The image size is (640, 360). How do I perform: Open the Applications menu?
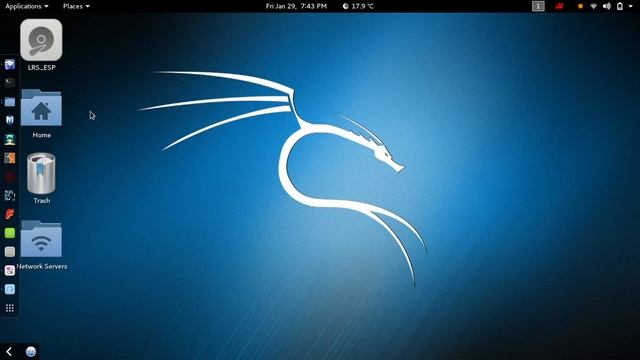pos(27,6)
